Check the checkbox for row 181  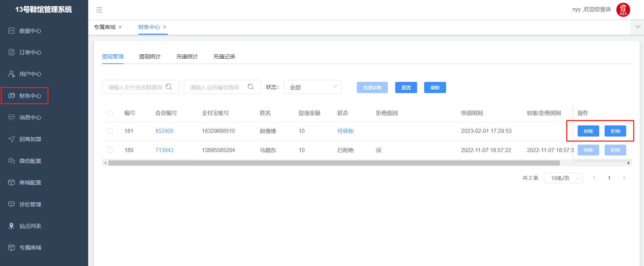pyautogui.click(x=110, y=131)
